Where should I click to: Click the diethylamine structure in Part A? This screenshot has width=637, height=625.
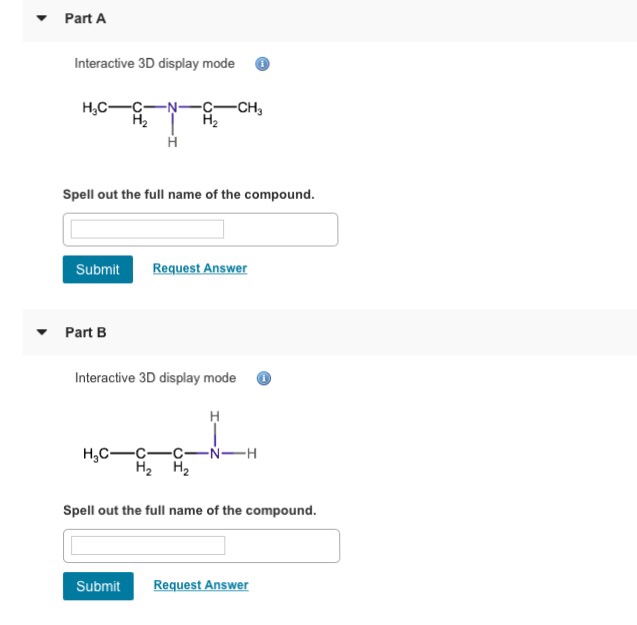pos(173,120)
